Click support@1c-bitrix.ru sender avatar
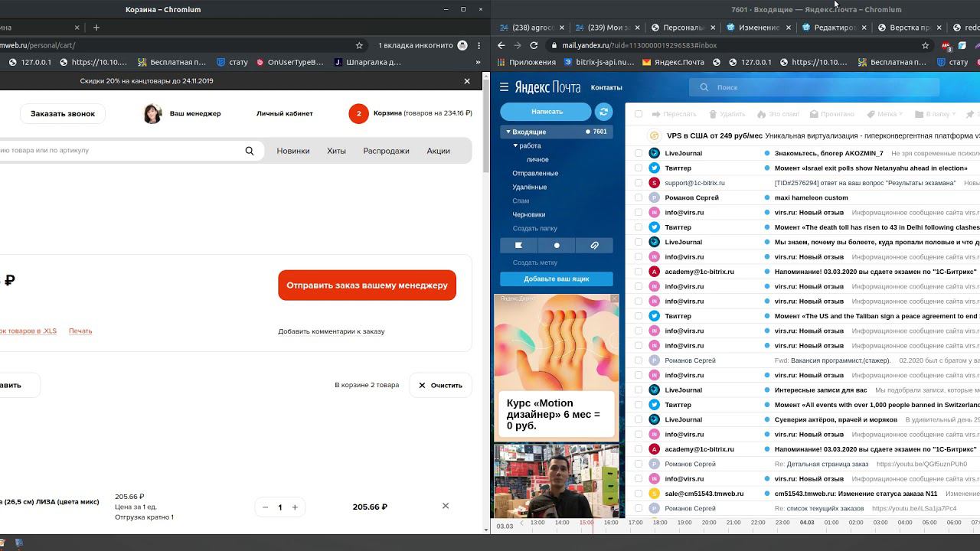 [654, 183]
